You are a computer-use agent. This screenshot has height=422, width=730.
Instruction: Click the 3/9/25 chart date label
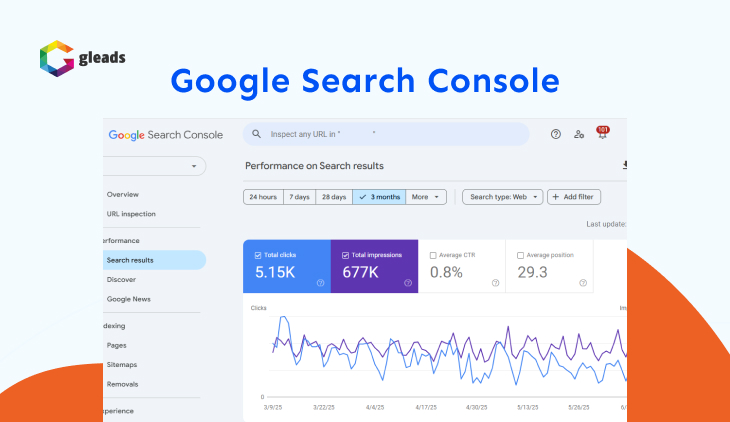(x=273, y=408)
